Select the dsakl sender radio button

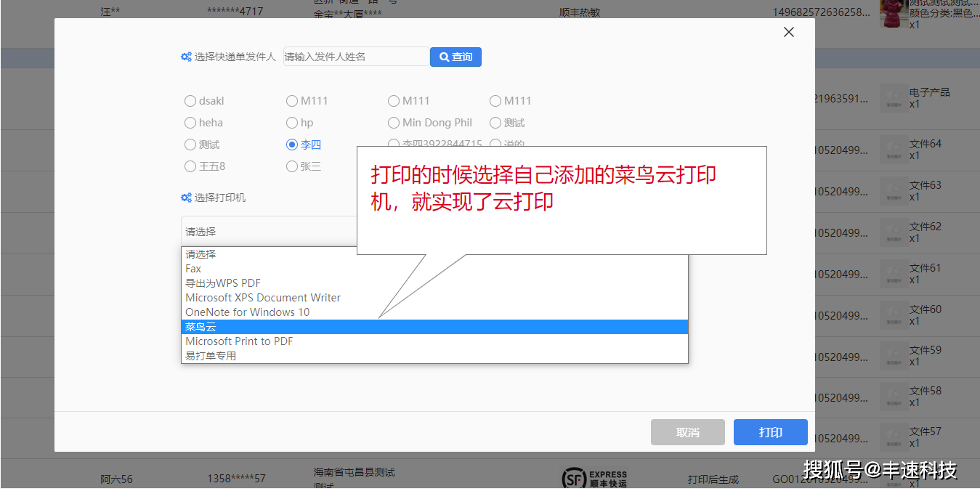point(190,101)
